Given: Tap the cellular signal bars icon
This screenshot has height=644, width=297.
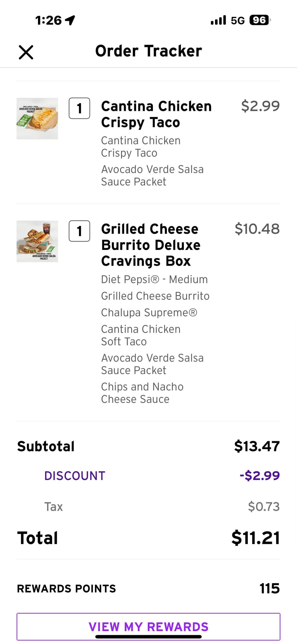Looking at the screenshot, I should click(x=218, y=20).
